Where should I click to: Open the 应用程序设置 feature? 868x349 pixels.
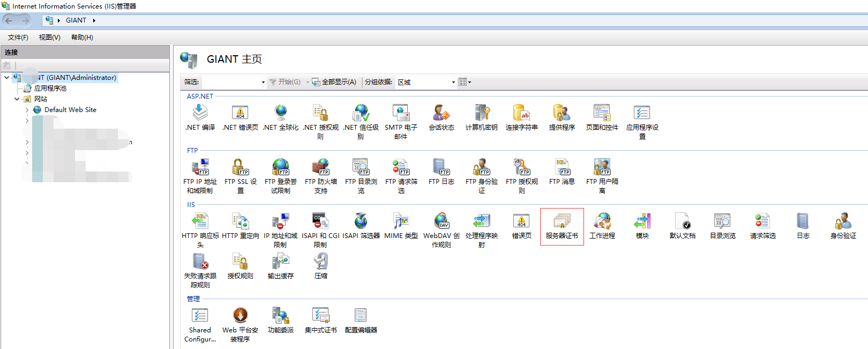[642, 122]
